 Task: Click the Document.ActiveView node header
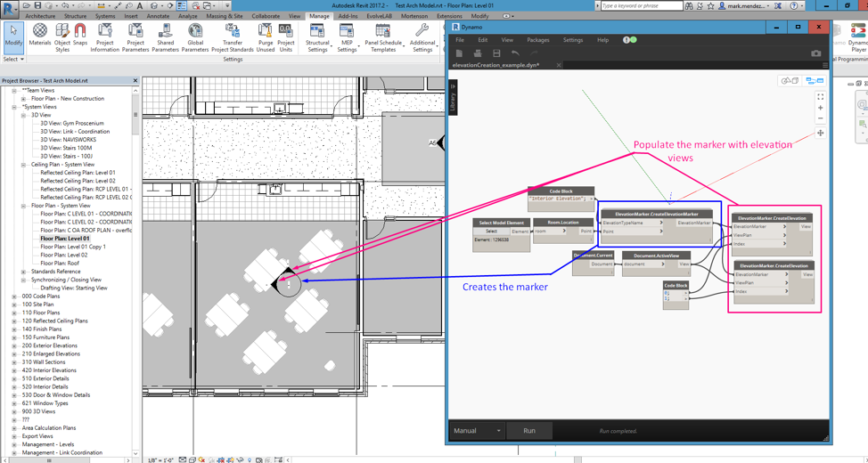(x=657, y=256)
